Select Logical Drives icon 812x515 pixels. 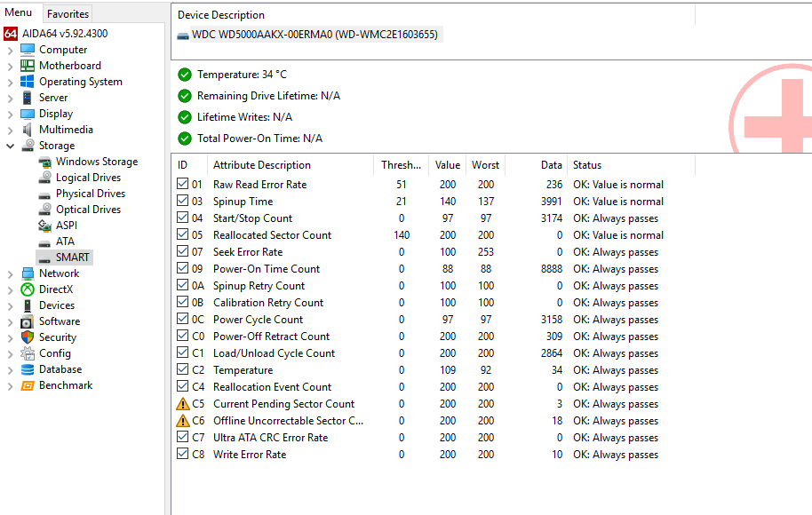click(x=45, y=178)
